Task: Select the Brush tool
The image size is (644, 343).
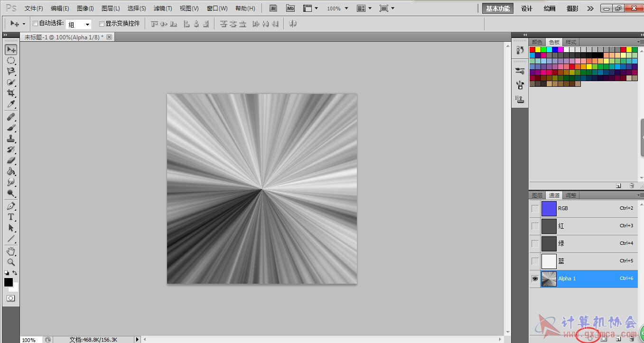Action: tap(11, 128)
